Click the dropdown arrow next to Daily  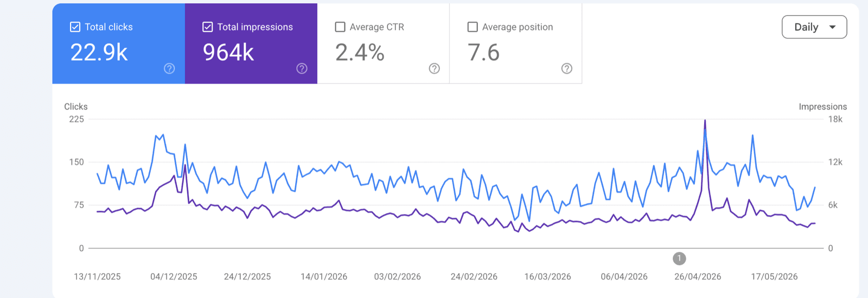(832, 27)
